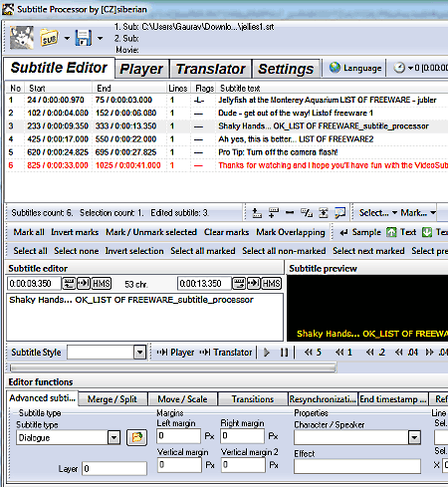Expand the open-file dropdown arrow
This screenshot has height=487, width=448.
pos(67,38)
